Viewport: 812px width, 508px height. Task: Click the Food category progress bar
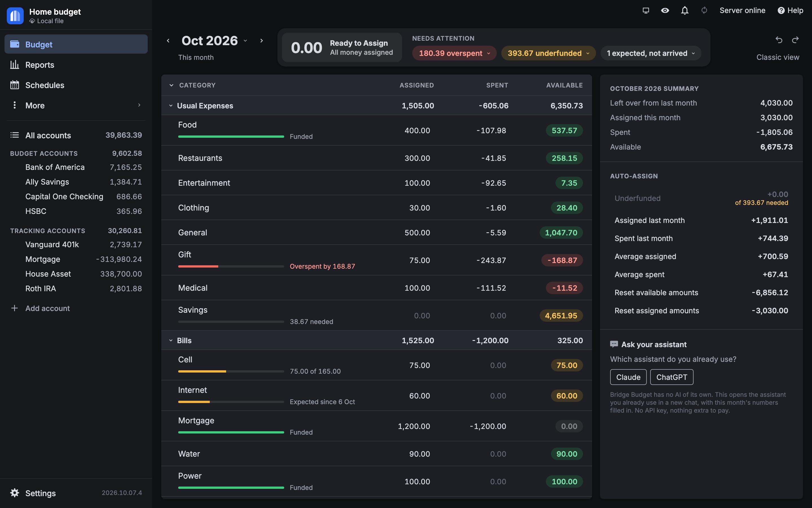pyautogui.click(x=231, y=136)
